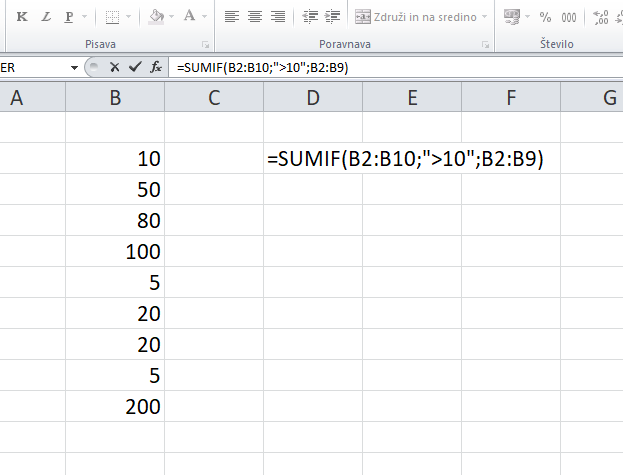This screenshot has height=475, width=623.
Task: Confirm the formula with the checkmark
Action: [135, 67]
